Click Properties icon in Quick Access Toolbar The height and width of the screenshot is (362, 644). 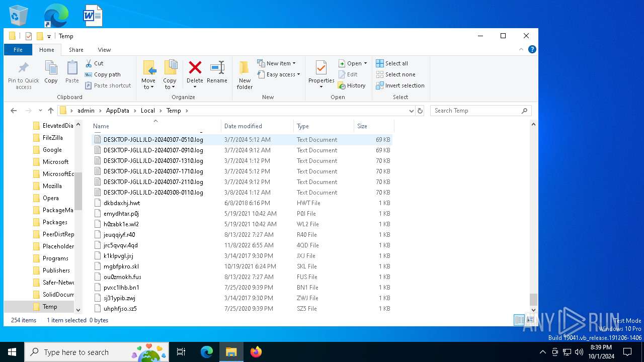(x=29, y=36)
